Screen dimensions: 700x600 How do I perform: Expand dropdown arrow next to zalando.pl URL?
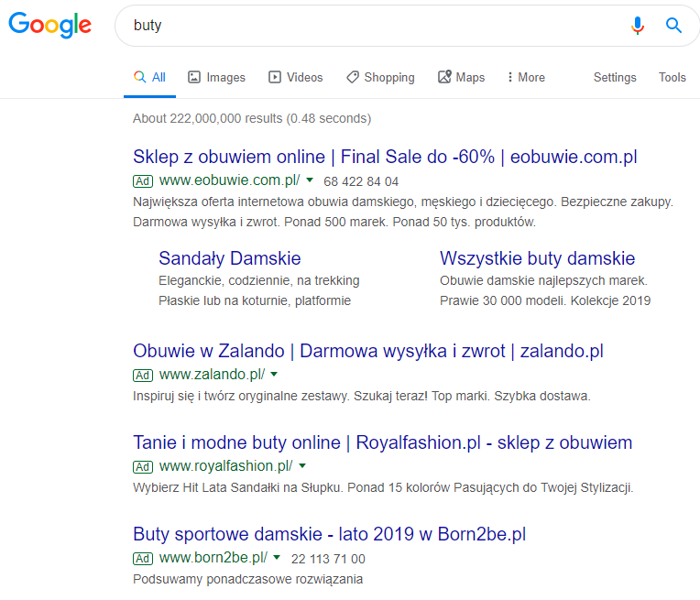tap(274, 374)
